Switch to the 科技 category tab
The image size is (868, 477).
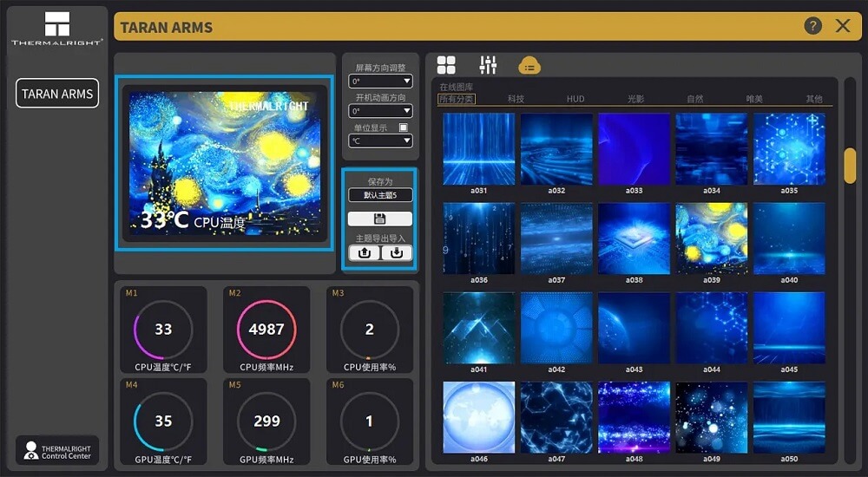point(516,99)
